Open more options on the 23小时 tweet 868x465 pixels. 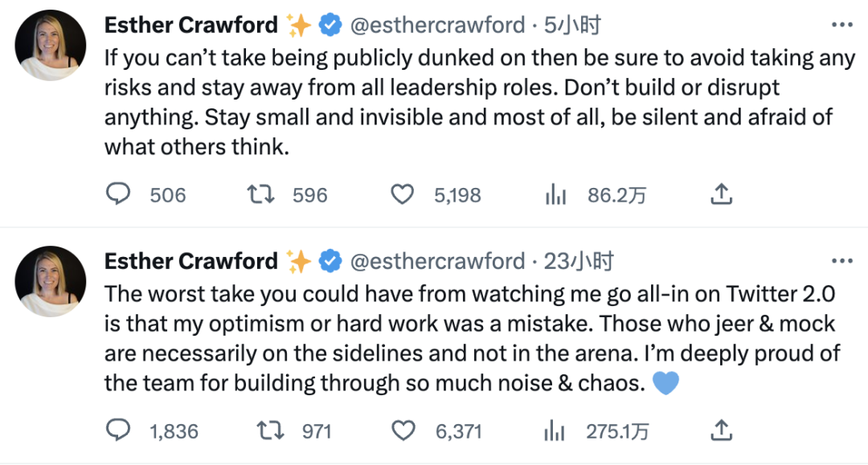point(842,261)
